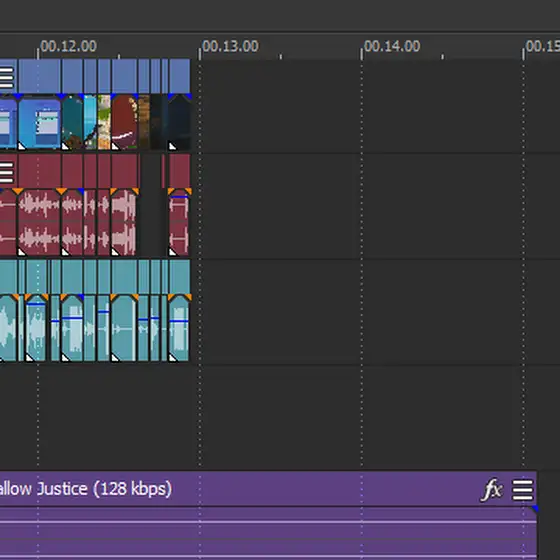Click the Justice (128 kbps) audio event title
The image size is (560, 560).
coord(104,489)
